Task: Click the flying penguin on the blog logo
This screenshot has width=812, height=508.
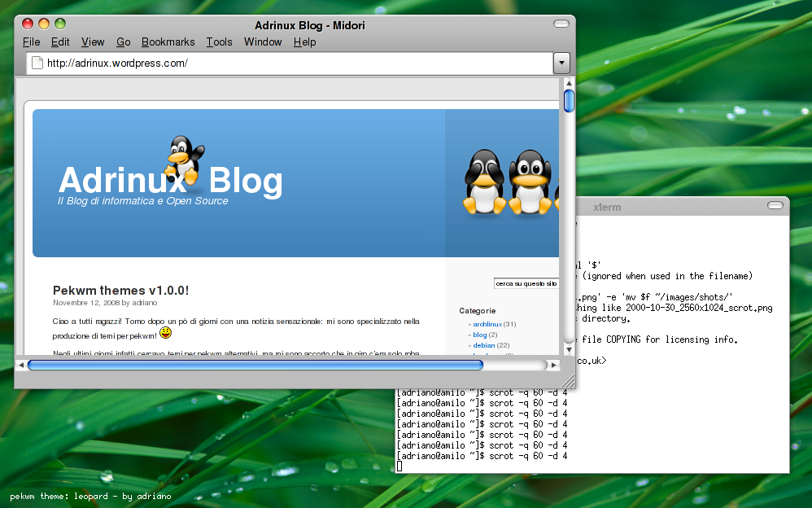Action: [184, 160]
